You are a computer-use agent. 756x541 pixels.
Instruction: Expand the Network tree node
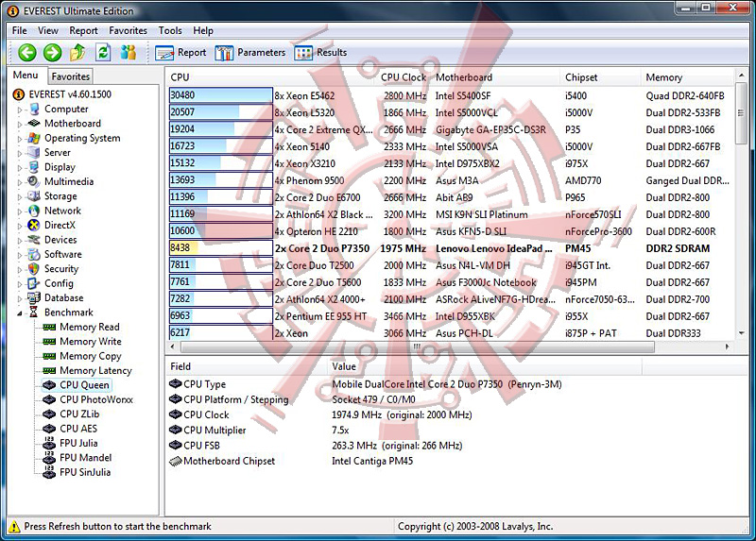tap(20, 211)
